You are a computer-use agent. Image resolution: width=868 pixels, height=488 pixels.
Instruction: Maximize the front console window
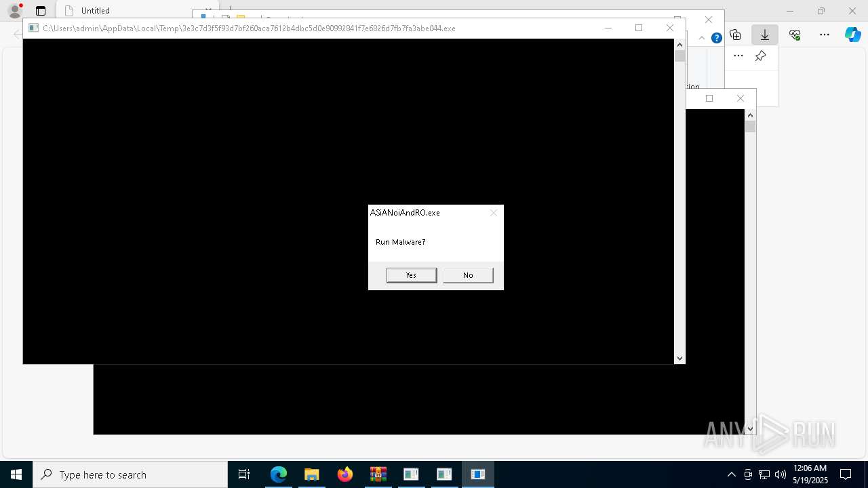click(639, 28)
